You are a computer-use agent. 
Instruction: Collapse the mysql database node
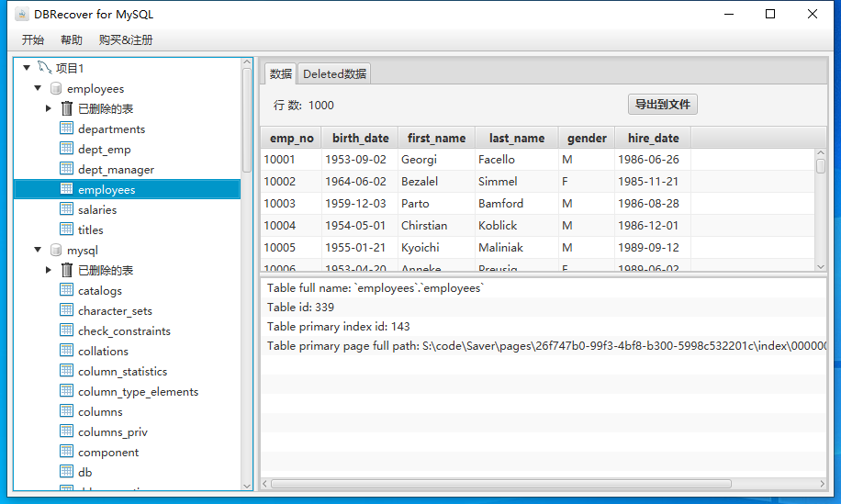point(38,250)
